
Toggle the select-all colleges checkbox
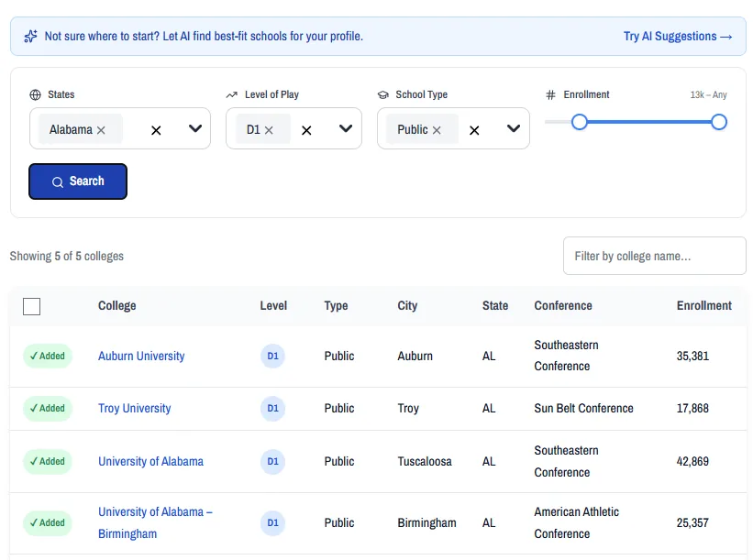[x=32, y=306]
